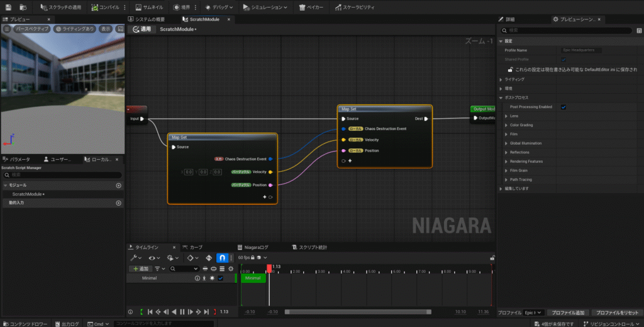Open the シミュレーション dropdown
Screen dimensions: 644x327
265,8
